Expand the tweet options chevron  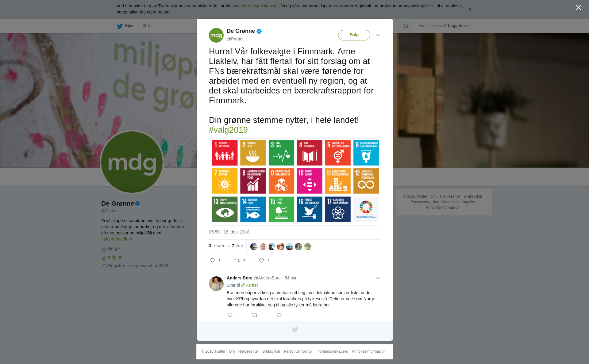point(378,35)
